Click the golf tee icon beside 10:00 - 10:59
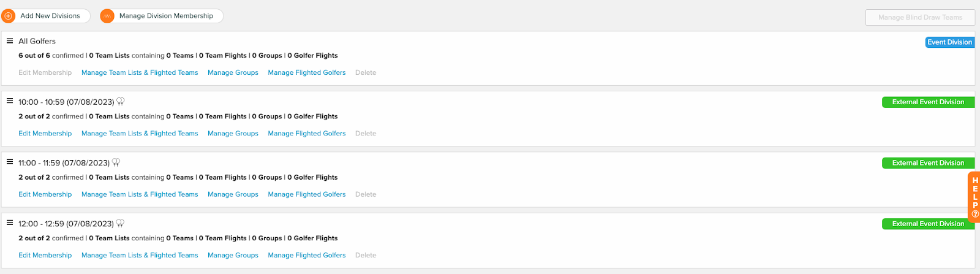Screen dimensions: 980x274 pyautogui.click(x=121, y=102)
